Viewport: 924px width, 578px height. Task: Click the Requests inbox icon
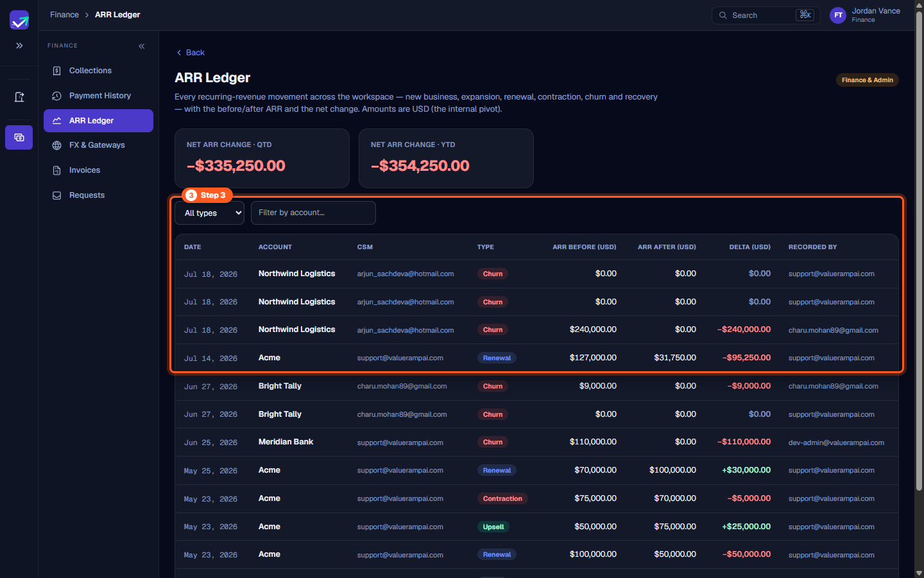coord(57,195)
